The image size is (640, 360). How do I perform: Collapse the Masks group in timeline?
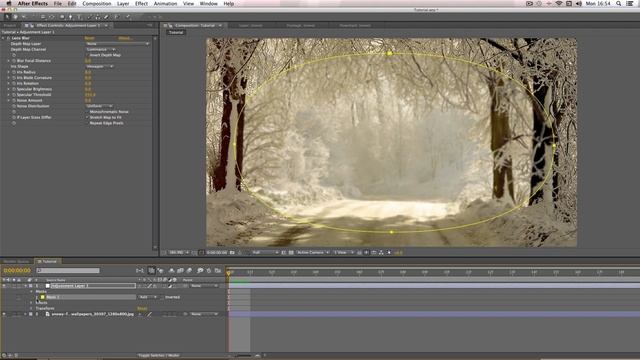31,291
